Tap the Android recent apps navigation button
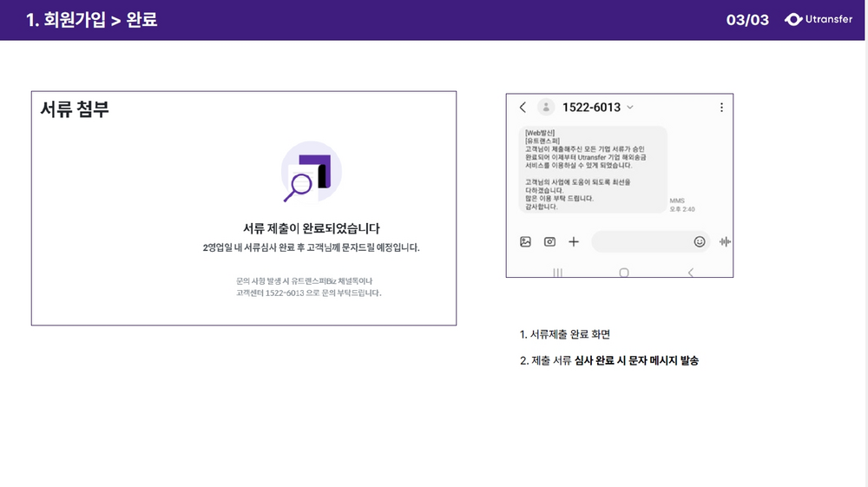 point(557,273)
